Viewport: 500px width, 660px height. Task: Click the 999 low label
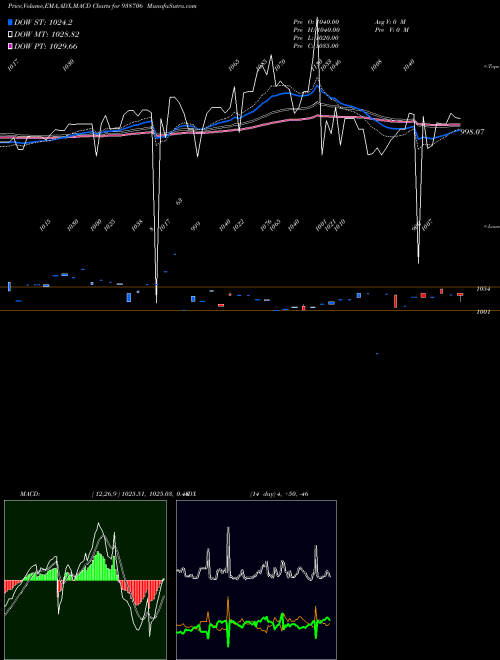click(x=195, y=226)
